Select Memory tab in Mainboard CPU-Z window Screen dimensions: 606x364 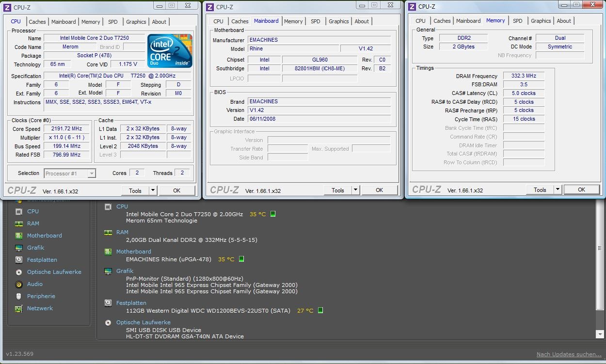coord(293,21)
